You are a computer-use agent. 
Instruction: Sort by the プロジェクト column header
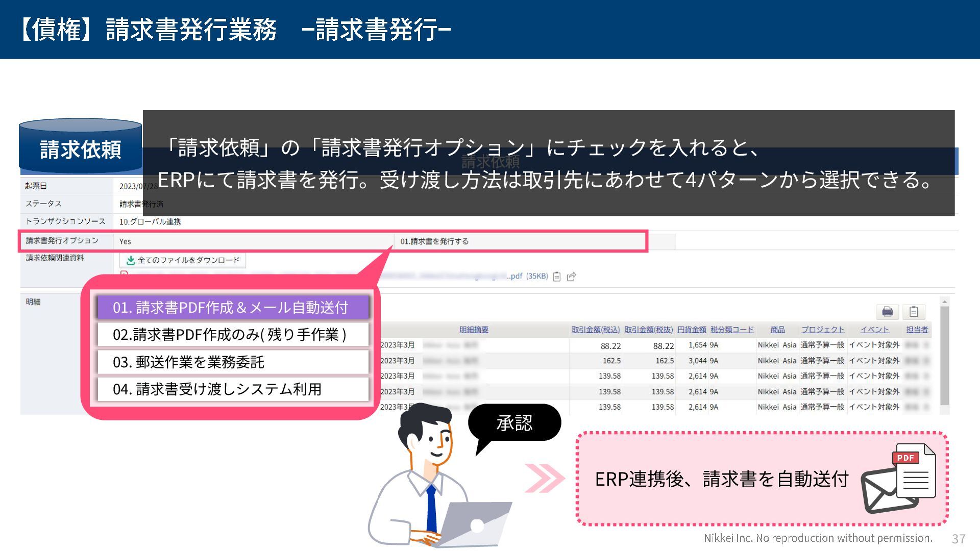(822, 330)
